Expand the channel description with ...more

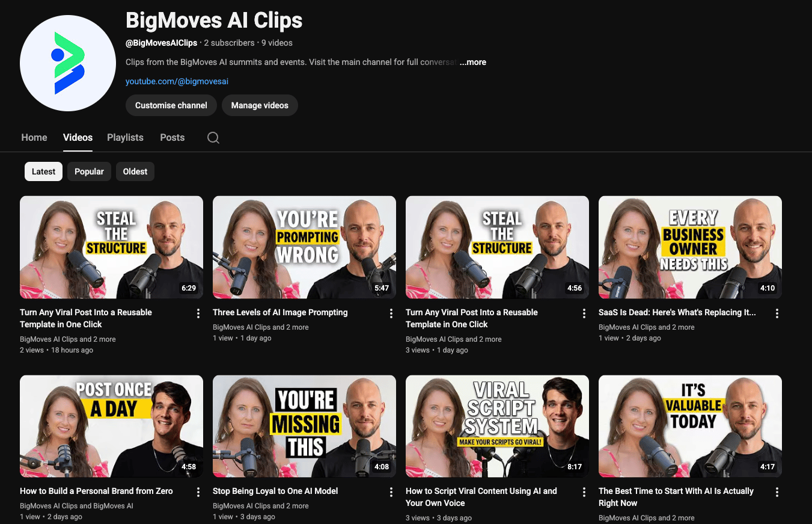(473, 62)
